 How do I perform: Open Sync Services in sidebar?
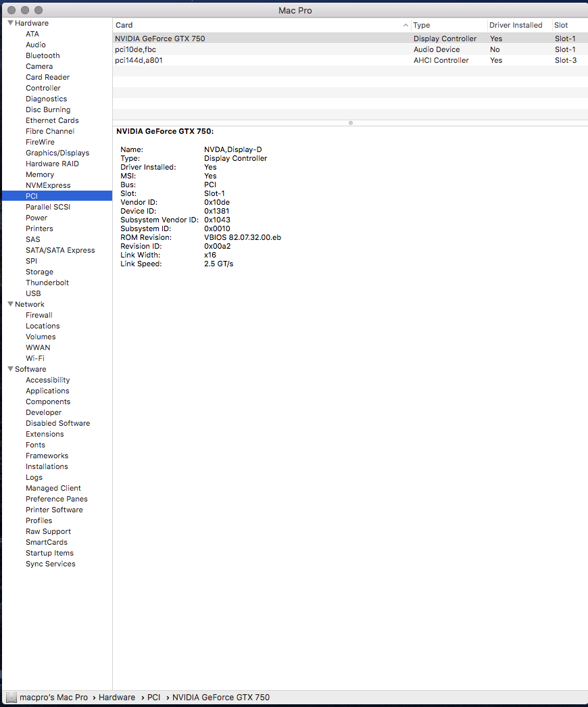click(x=51, y=564)
